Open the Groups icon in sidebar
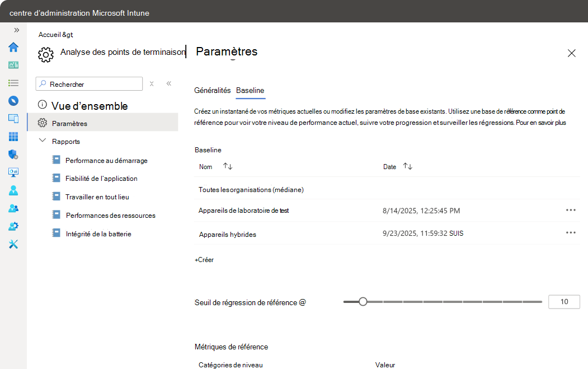The image size is (588, 369). click(x=13, y=208)
